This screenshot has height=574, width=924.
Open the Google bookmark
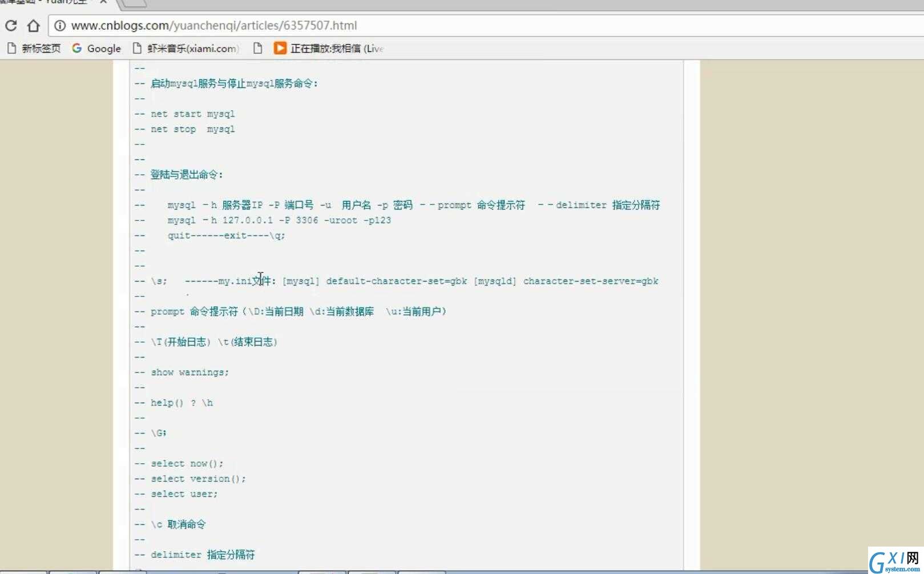(96, 49)
